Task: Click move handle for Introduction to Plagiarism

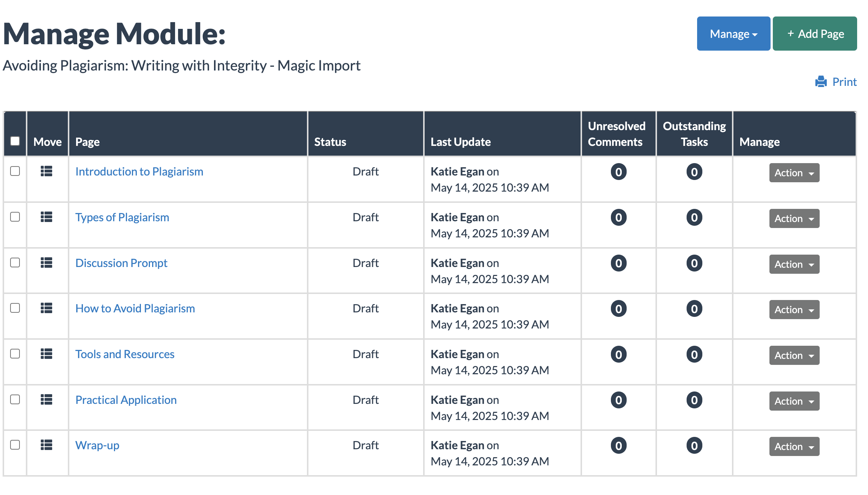Action: 46,171
